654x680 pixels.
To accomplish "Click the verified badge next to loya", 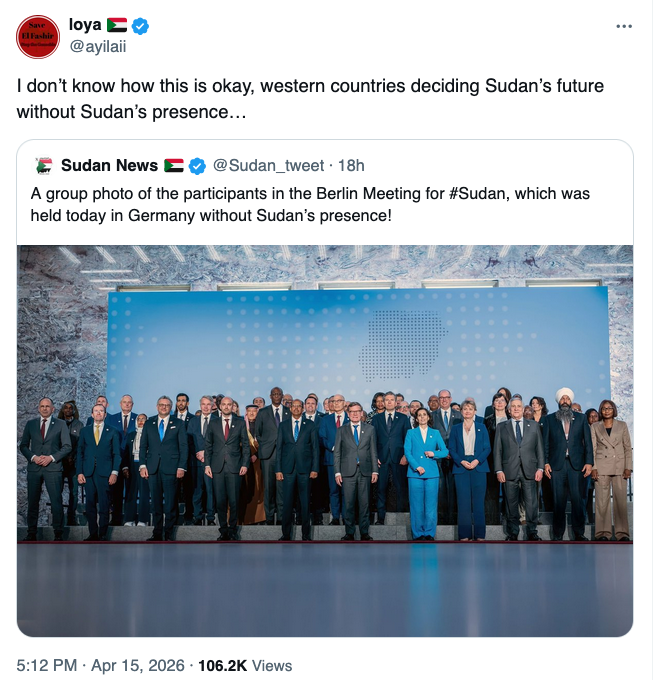I will click(x=140, y=25).
